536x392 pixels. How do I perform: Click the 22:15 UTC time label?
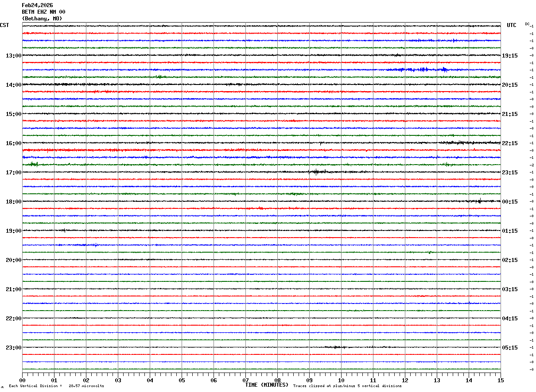point(509,143)
